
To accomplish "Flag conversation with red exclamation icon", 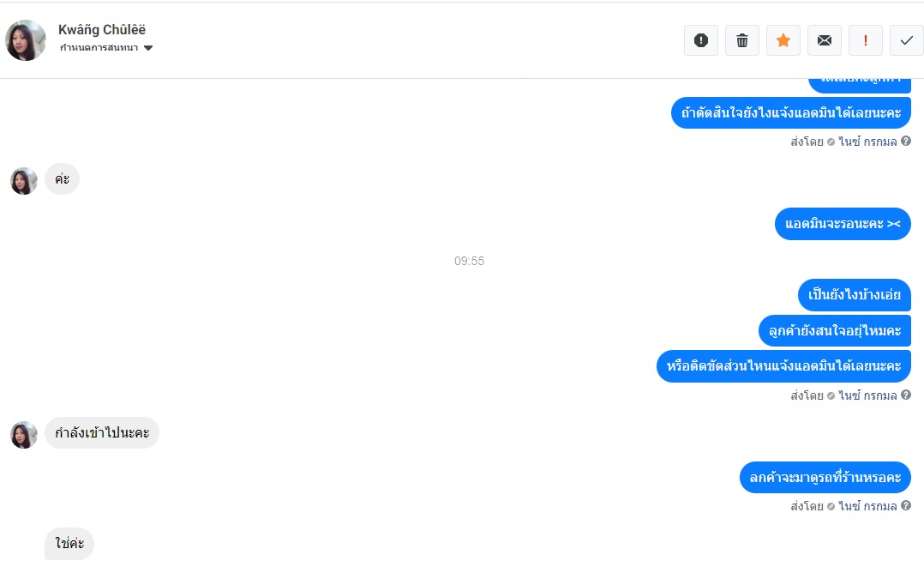I will pyautogui.click(x=865, y=40).
